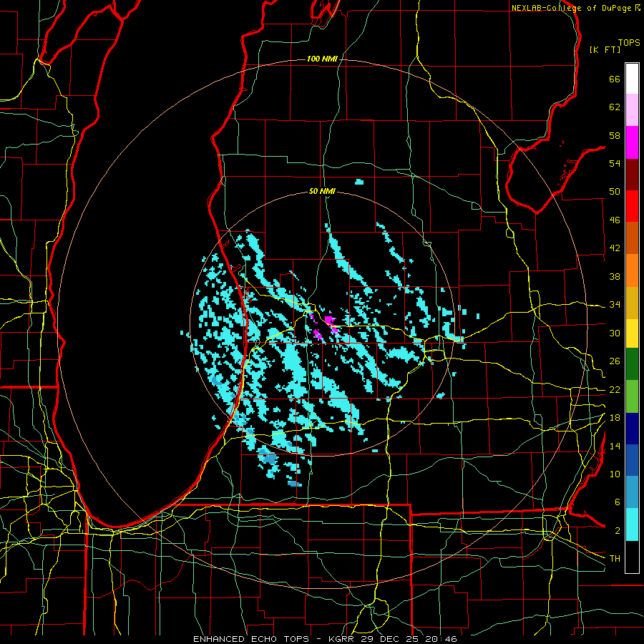This screenshot has width=644, height=644.
Task: Click the '42' legend value
Action: 615,248
